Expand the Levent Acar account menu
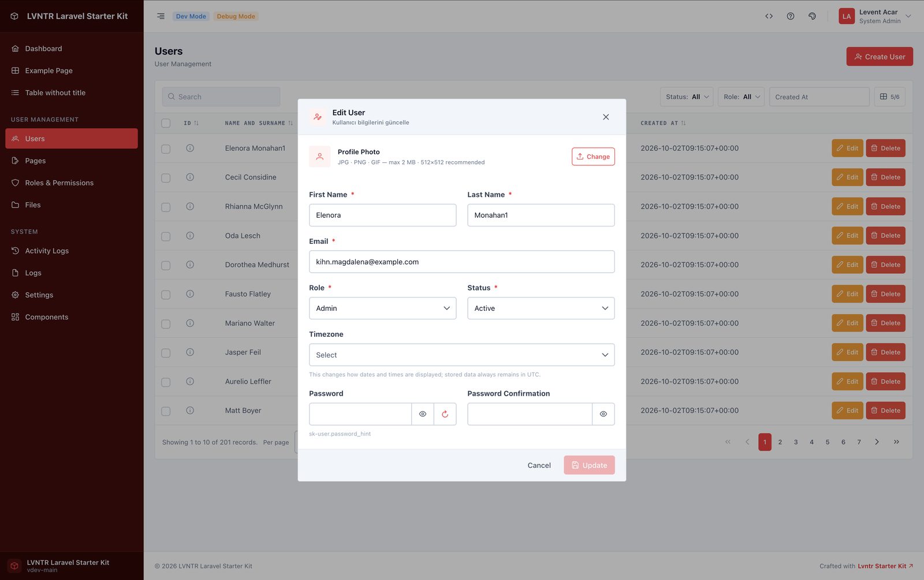The image size is (924, 580). [x=875, y=16]
